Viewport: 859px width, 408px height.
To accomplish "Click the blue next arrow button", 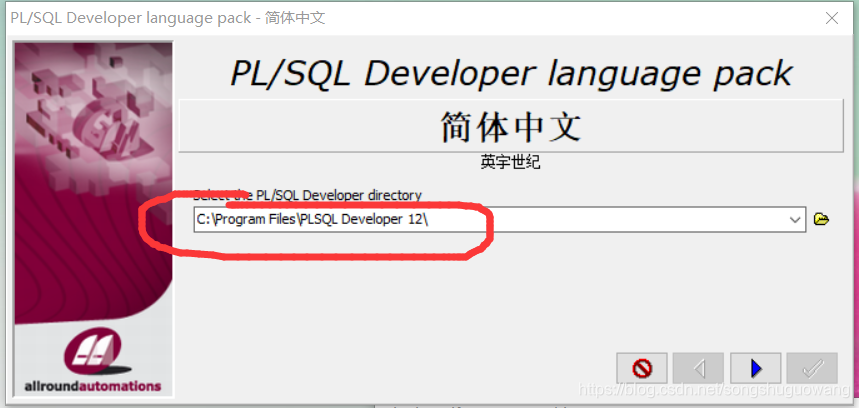I will coord(755,368).
